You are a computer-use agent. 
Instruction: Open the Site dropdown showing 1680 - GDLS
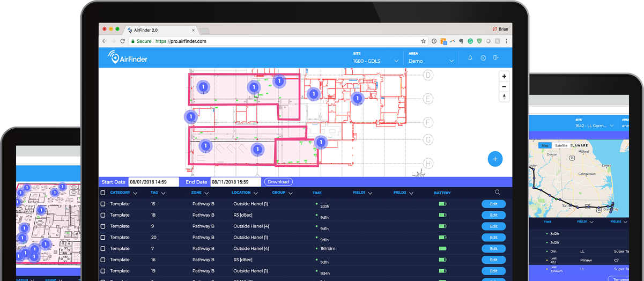click(x=375, y=61)
